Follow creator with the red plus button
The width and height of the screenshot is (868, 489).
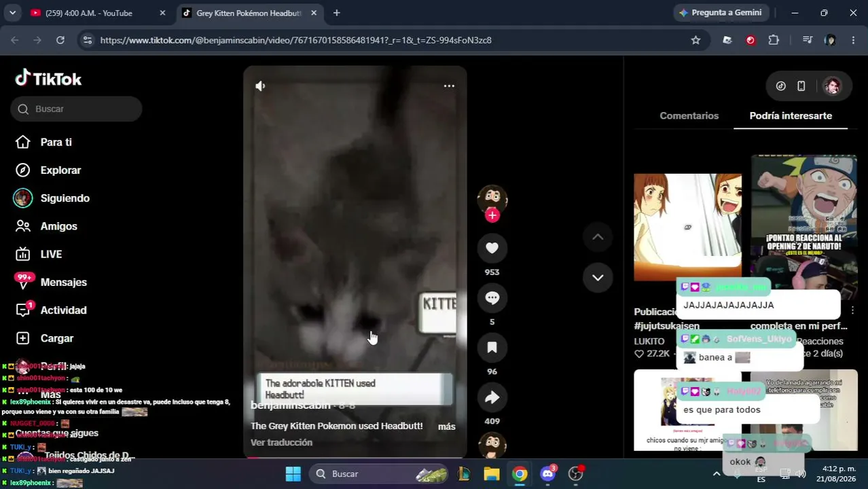point(492,215)
